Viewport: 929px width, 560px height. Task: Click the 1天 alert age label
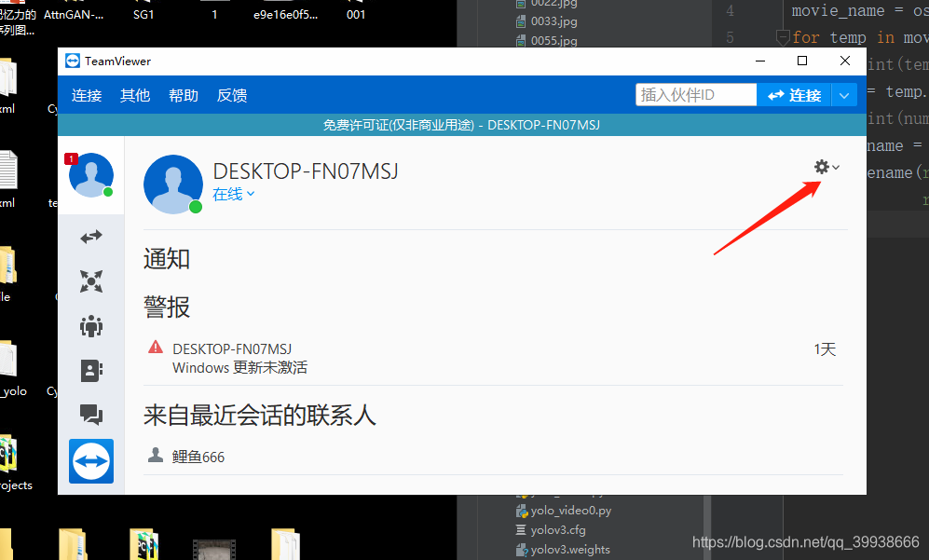tap(825, 349)
